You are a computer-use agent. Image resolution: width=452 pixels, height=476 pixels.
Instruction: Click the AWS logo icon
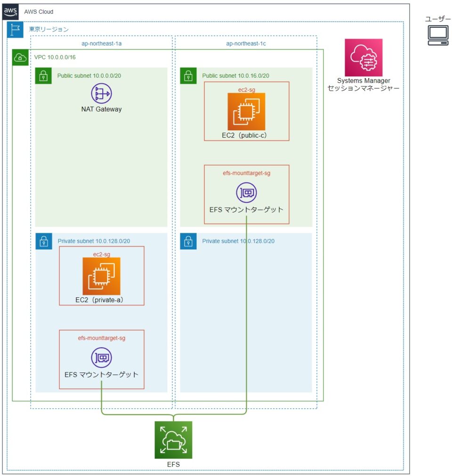(x=11, y=12)
